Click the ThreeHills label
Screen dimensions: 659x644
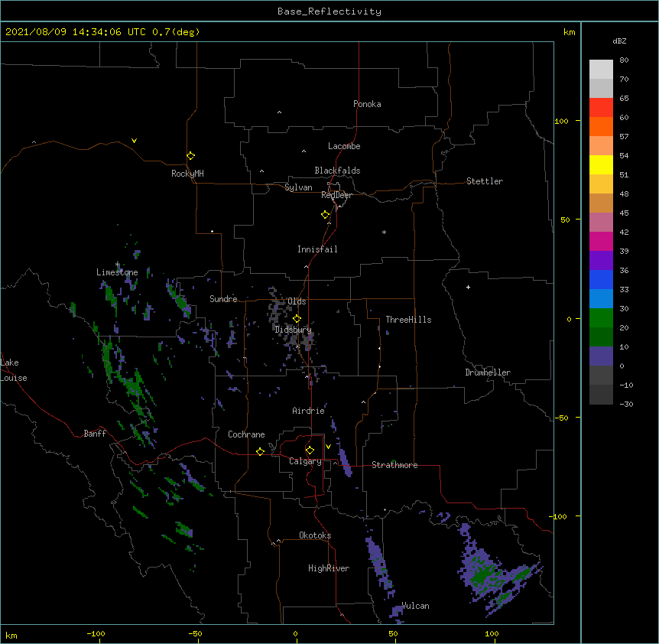(408, 320)
